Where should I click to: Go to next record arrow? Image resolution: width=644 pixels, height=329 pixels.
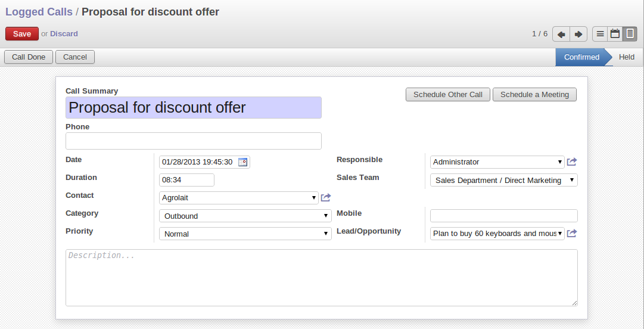click(x=578, y=34)
